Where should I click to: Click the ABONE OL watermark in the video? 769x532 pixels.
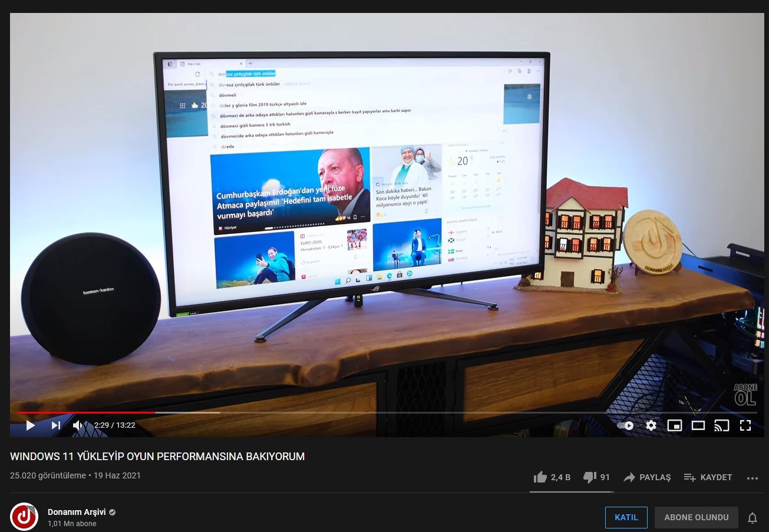(745, 394)
